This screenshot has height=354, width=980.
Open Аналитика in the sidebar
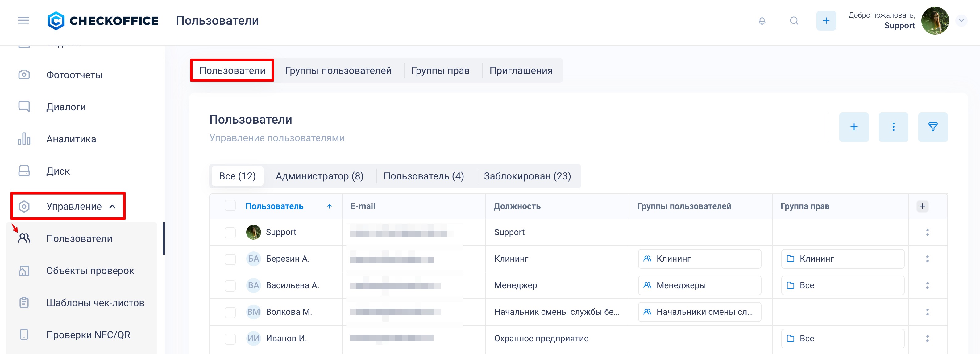71,139
